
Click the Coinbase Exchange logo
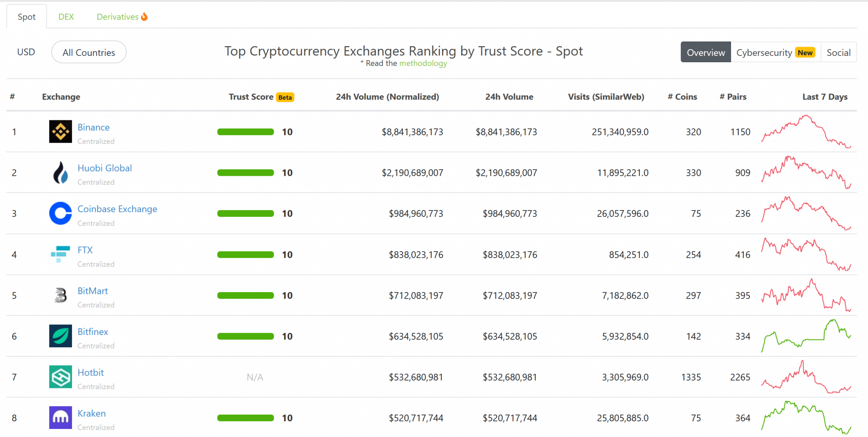[x=60, y=213]
